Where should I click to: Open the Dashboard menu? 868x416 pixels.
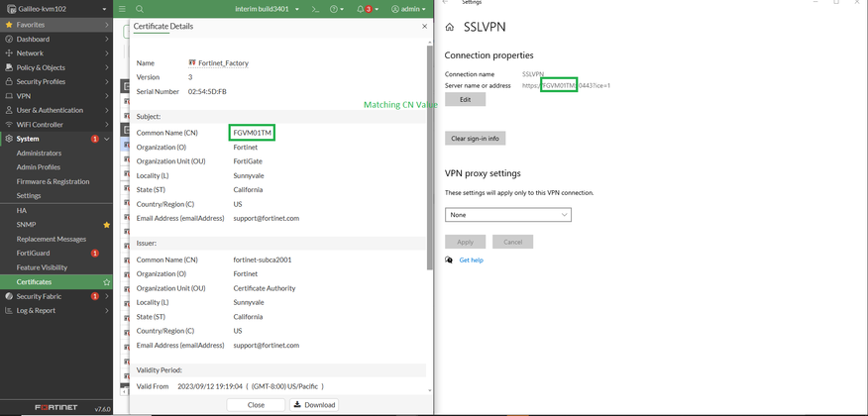pos(56,40)
